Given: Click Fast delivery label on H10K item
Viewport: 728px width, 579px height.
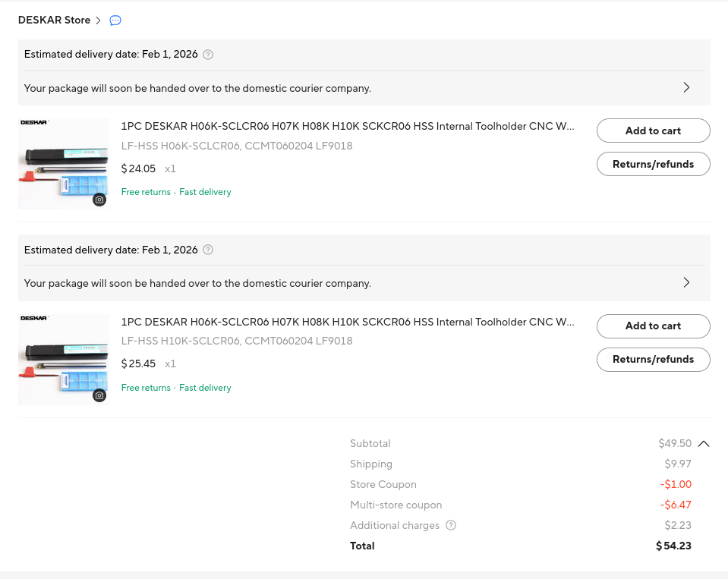Looking at the screenshot, I should tap(205, 388).
